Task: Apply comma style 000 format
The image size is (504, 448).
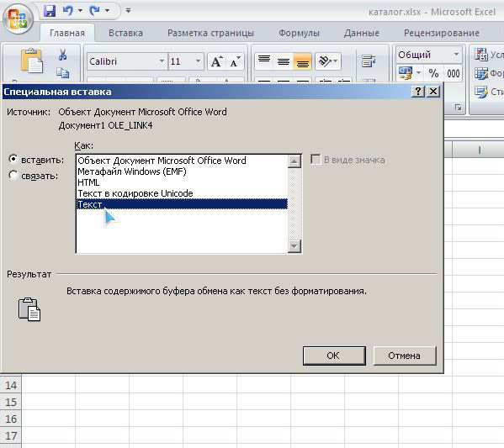Action: (453, 73)
